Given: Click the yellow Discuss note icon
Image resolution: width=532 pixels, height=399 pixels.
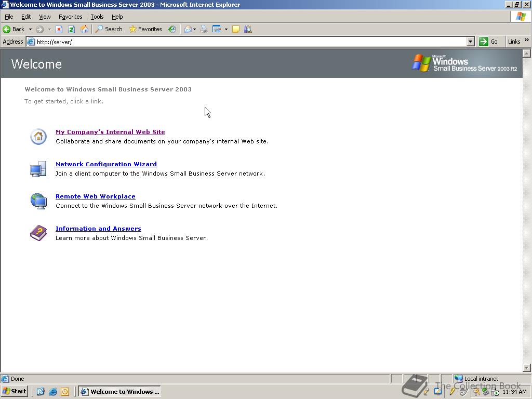Looking at the screenshot, I should coord(236,29).
